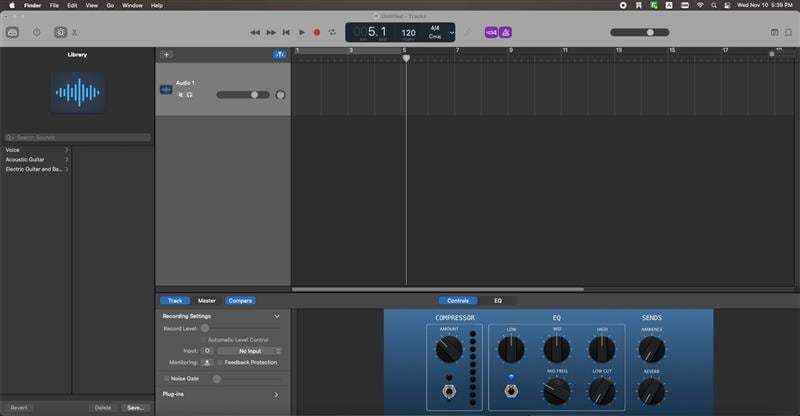Switch to the Controls tab

458,301
